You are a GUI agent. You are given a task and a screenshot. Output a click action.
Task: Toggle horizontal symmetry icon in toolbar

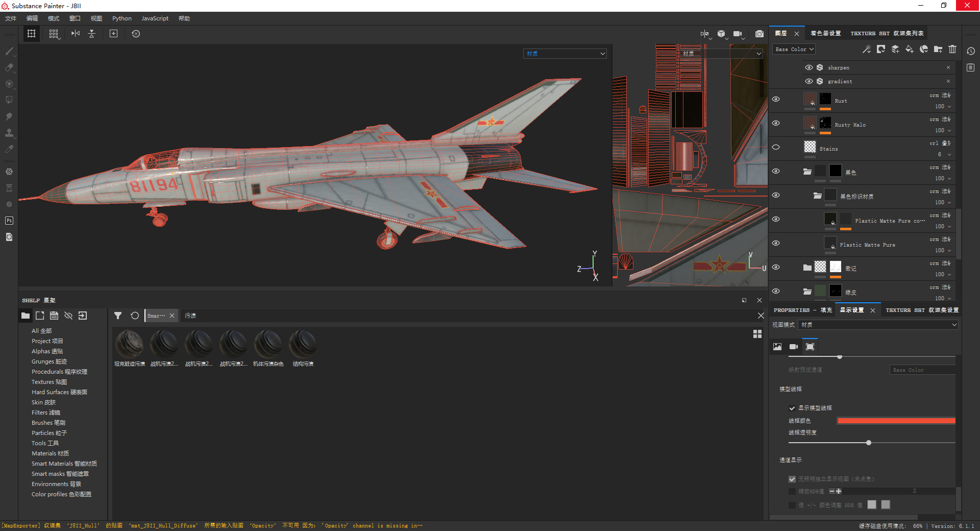pyautogui.click(x=92, y=34)
